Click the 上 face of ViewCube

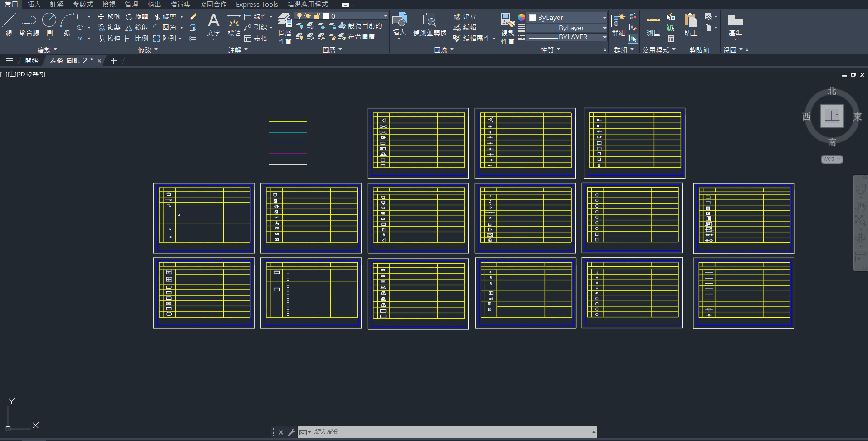coord(832,116)
